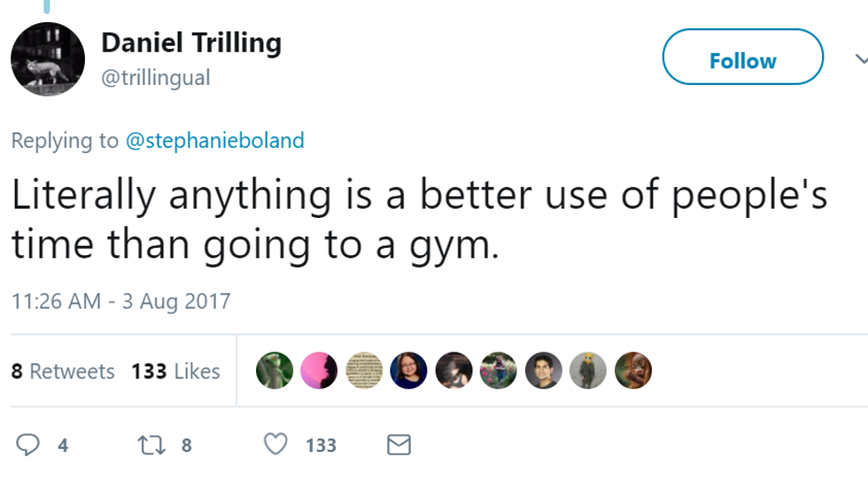Click the flower garden liker avatar

(x=499, y=371)
